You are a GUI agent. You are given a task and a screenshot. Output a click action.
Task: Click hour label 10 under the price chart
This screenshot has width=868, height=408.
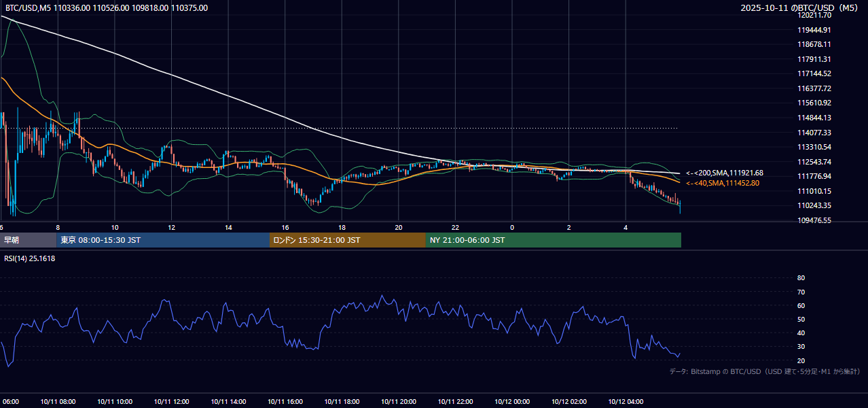(115, 227)
